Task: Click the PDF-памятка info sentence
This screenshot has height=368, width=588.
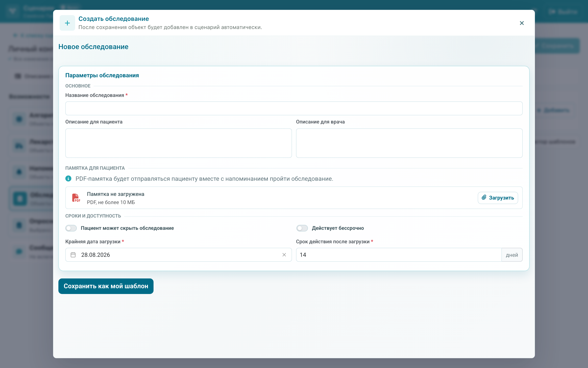Action: [204, 179]
